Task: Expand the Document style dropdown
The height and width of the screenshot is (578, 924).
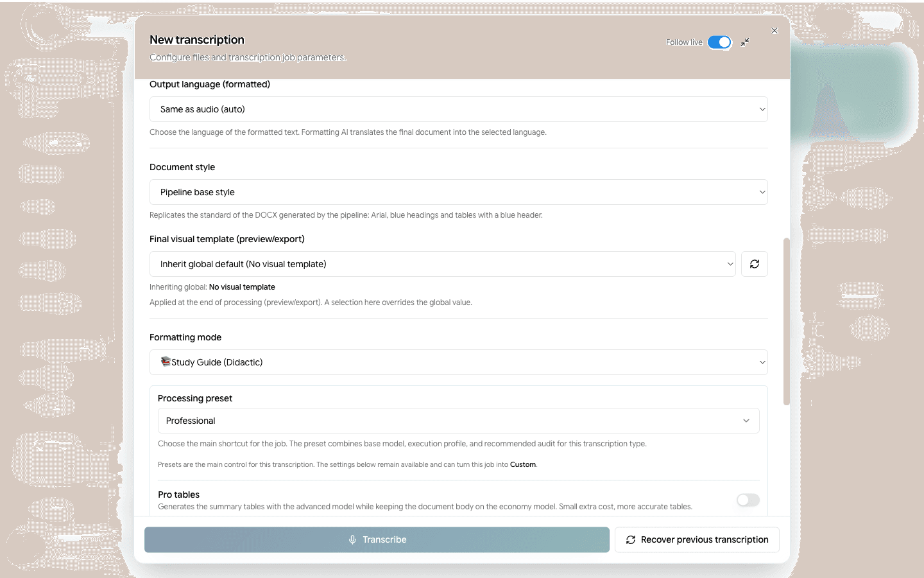Action: click(459, 192)
